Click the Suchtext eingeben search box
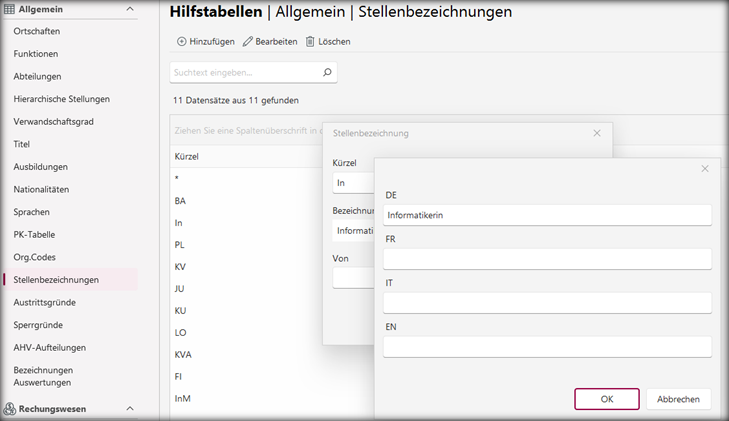Image resolution: width=729 pixels, height=421 pixels. tap(245, 73)
